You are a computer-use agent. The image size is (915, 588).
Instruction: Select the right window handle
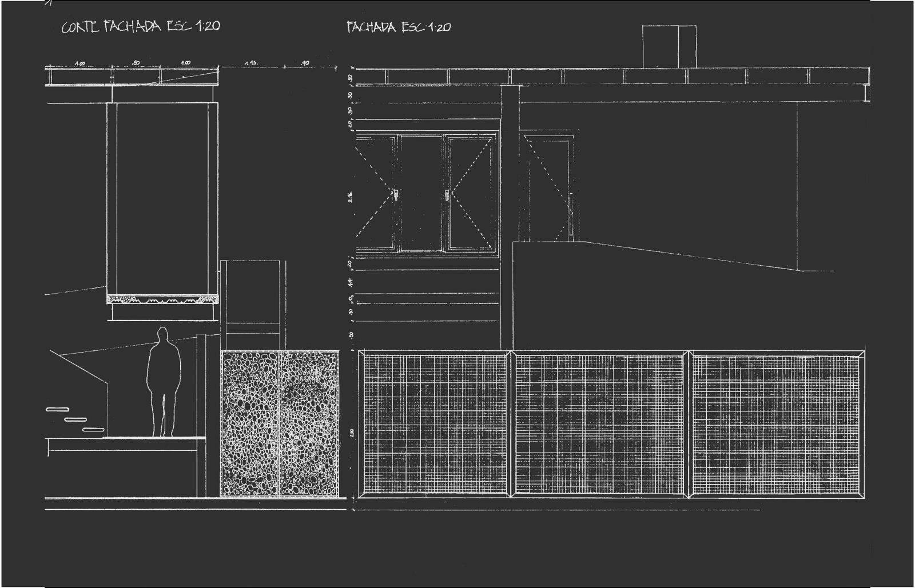[x=447, y=195]
